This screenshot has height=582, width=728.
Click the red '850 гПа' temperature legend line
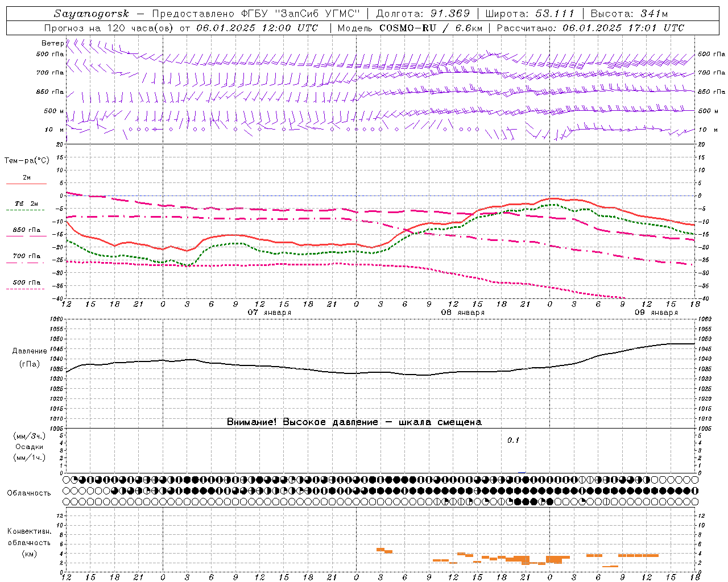(26, 235)
